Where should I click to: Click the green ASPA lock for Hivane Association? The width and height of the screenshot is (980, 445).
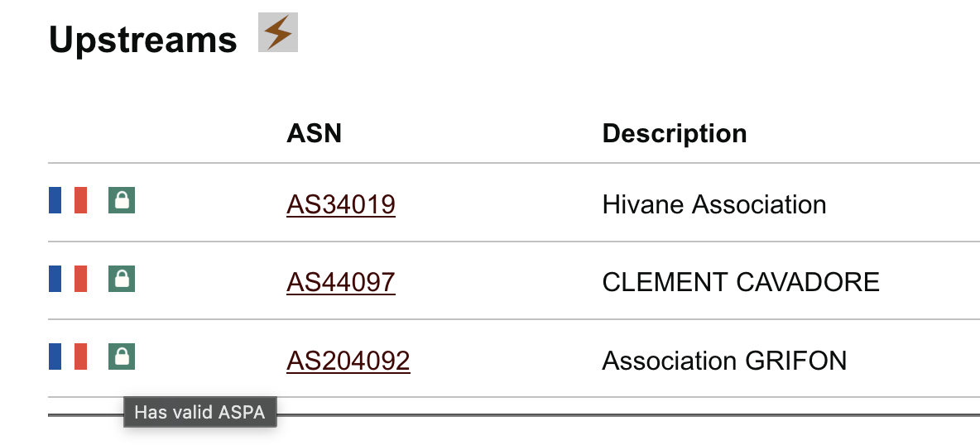click(122, 200)
